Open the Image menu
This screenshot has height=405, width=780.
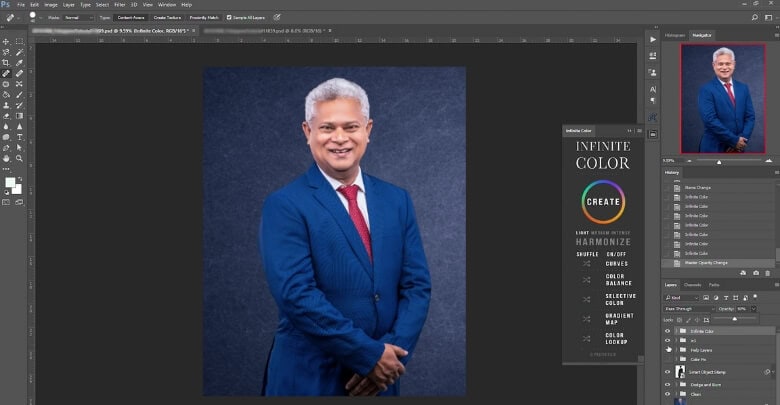(51, 4)
